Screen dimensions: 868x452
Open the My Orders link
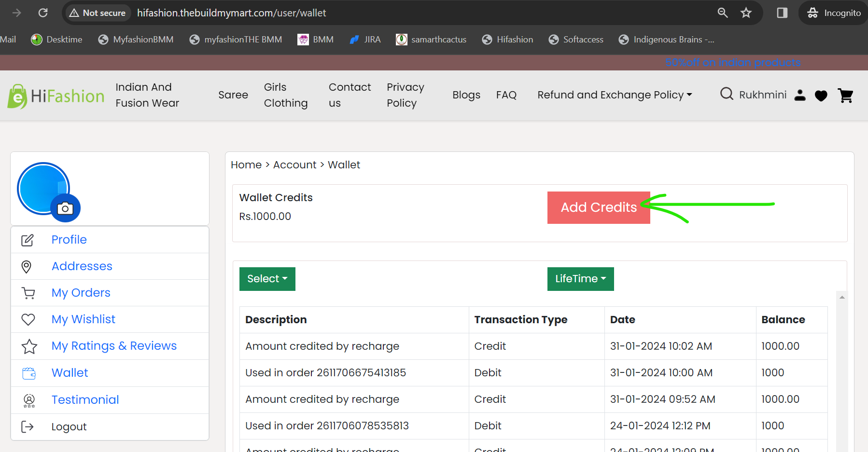tap(81, 293)
